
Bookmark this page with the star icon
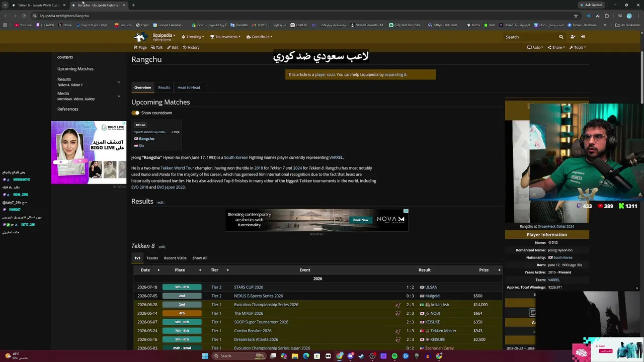(x=576, y=16)
